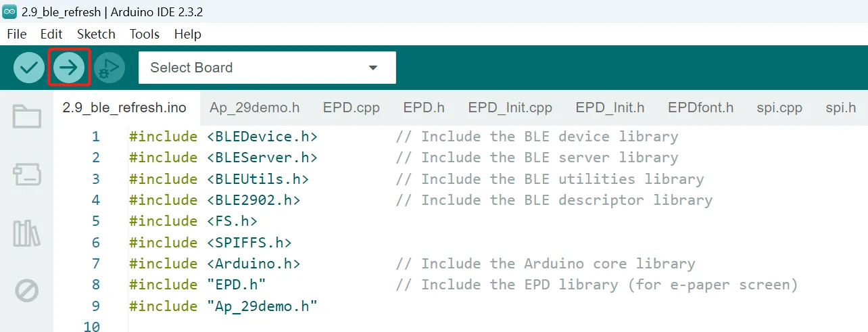Click the Arduino logo in title bar
This screenshot has height=332, width=868.
coord(9,11)
